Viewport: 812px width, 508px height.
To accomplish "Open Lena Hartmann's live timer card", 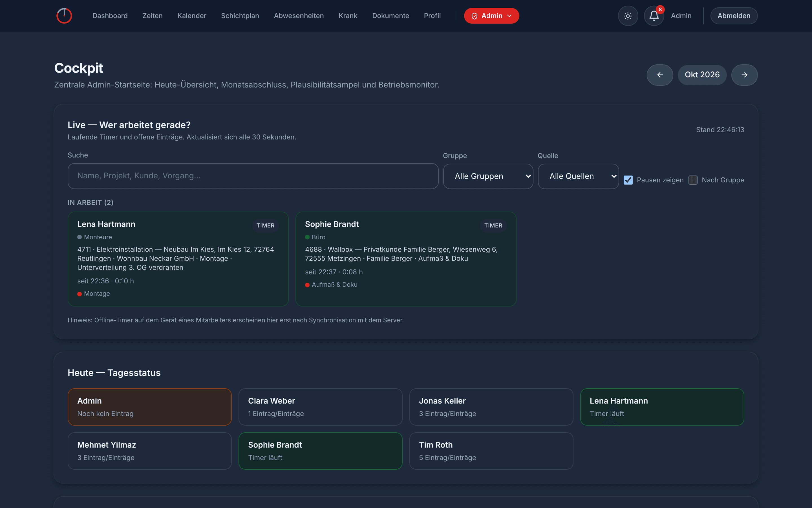I will (x=178, y=259).
